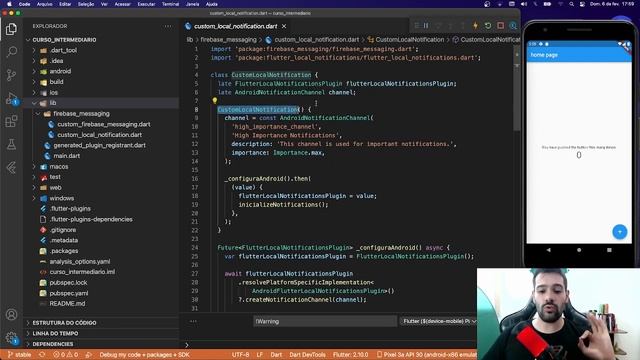
Task: Tap Android recents button in emulator
Action: (609, 250)
